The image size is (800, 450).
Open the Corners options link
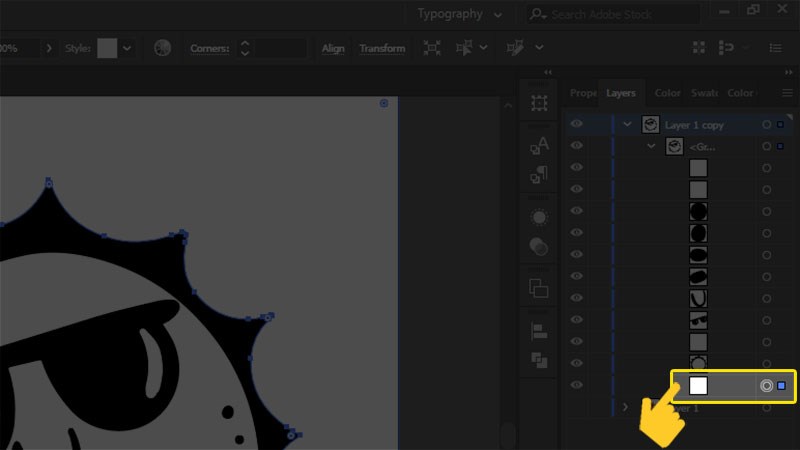(x=209, y=48)
